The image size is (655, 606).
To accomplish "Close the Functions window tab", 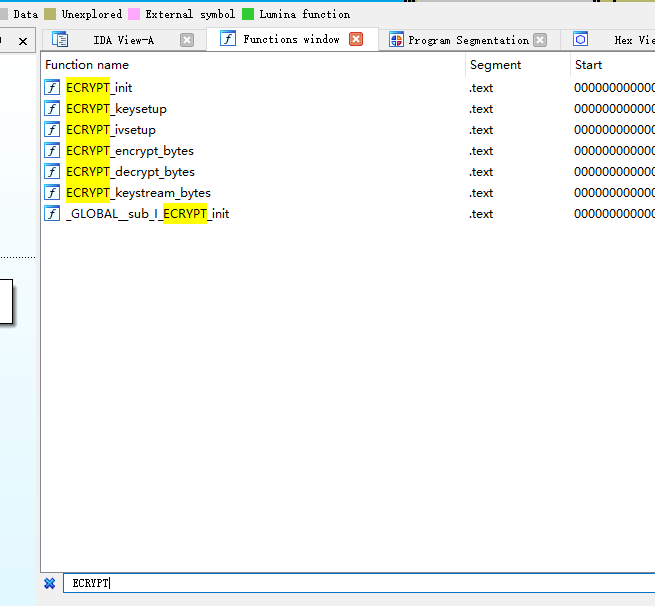I will tap(356, 39).
